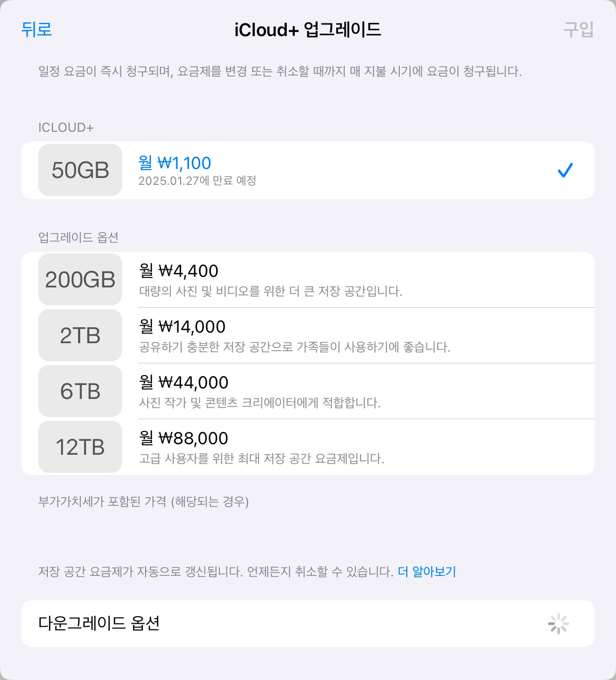Tap the family sharing 2TB description

pyautogui.click(x=294, y=347)
